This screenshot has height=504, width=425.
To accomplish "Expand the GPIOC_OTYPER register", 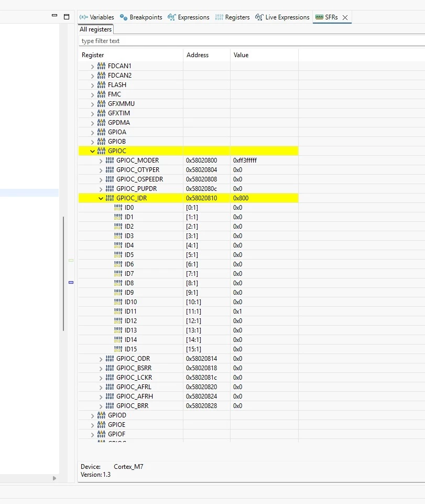I will (x=101, y=170).
